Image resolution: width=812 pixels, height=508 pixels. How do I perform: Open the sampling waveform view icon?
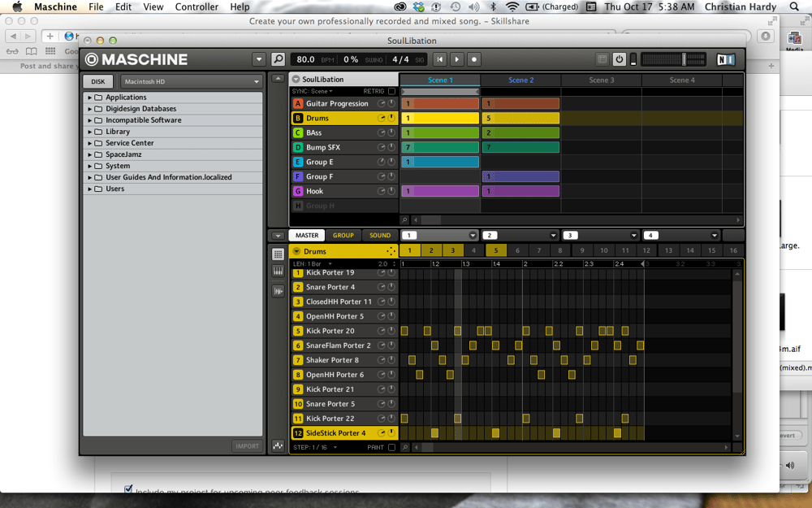coord(278,291)
